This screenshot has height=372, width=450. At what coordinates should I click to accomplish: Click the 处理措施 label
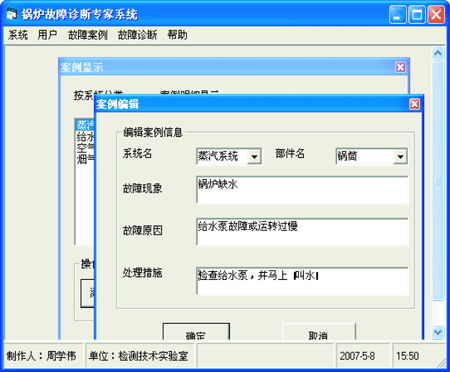142,273
